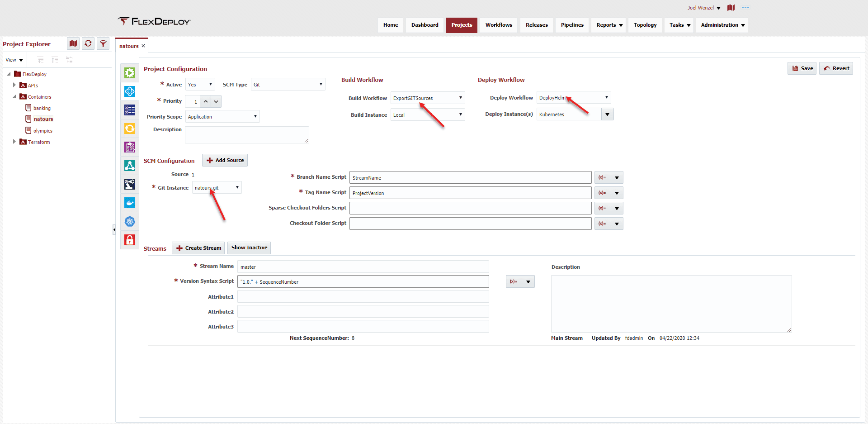Image resolution: width=868 pixels, height=424 pixels.
Task: Open the blue configuration tab icon
Action: coord(130,91)
